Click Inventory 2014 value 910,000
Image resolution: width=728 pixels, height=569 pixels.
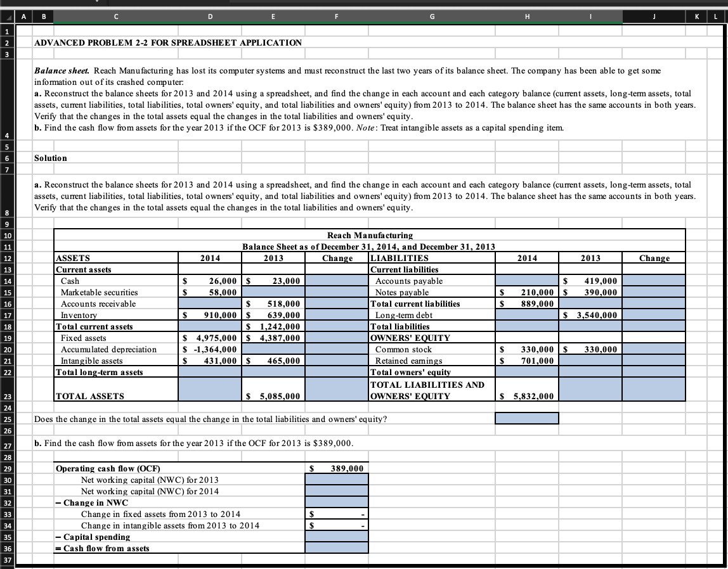[210, 316]
